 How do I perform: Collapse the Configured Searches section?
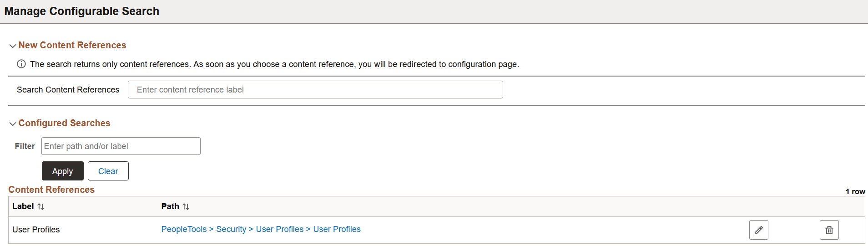click(x=13, y=123)
